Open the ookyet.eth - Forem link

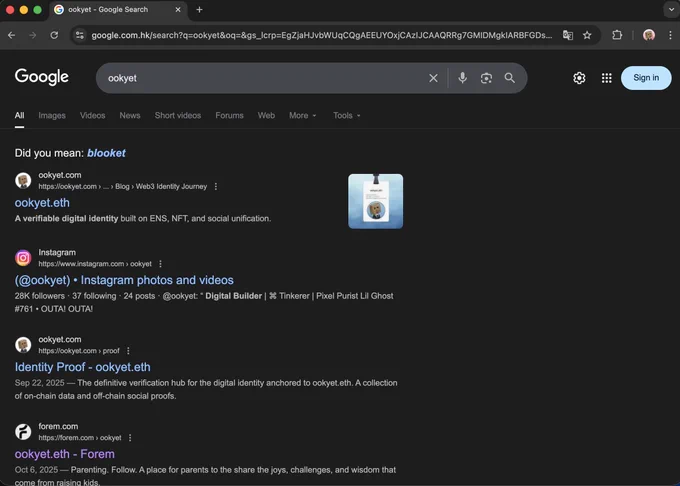point(65,454)
